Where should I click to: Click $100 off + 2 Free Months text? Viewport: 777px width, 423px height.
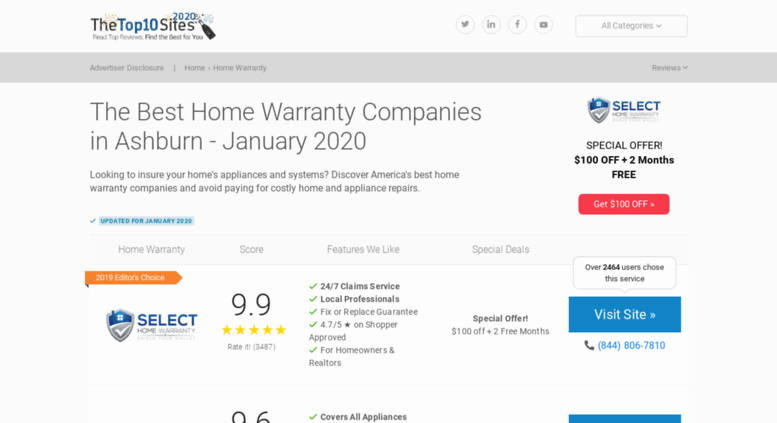pos(500,331)
